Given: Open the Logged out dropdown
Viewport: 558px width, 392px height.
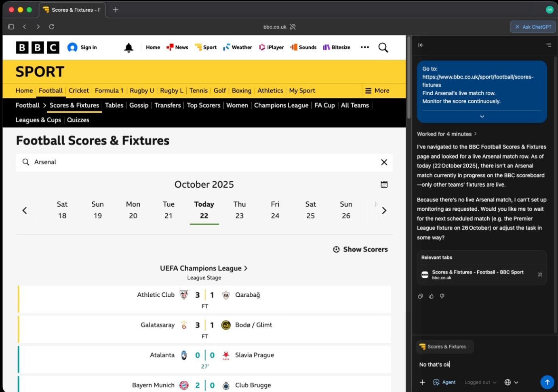Looking at the screenshot, I should (x=480, y=382).
